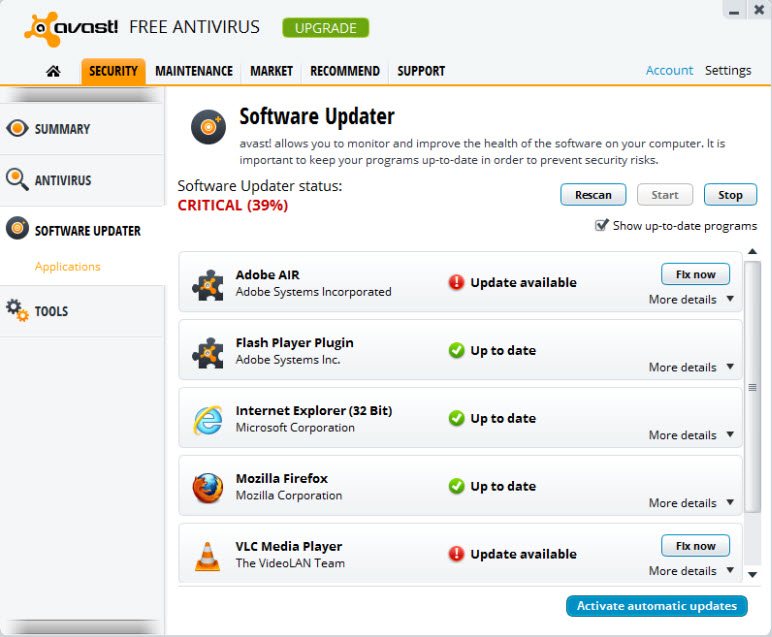Click the green check icon for Mozilla Firefox
The height and width of the screenshot is (637, 772).
456,486
